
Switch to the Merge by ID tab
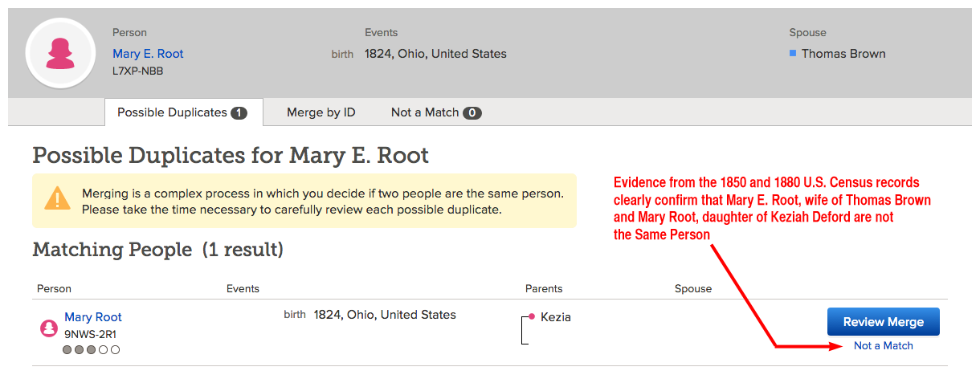[x=321, y=112]
